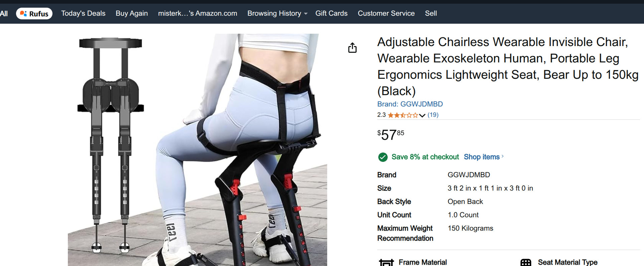Image resolution: width=644 pixels, height=266 pixels.
Task: Click the share icon beside product image
Action: pos(352,48)
